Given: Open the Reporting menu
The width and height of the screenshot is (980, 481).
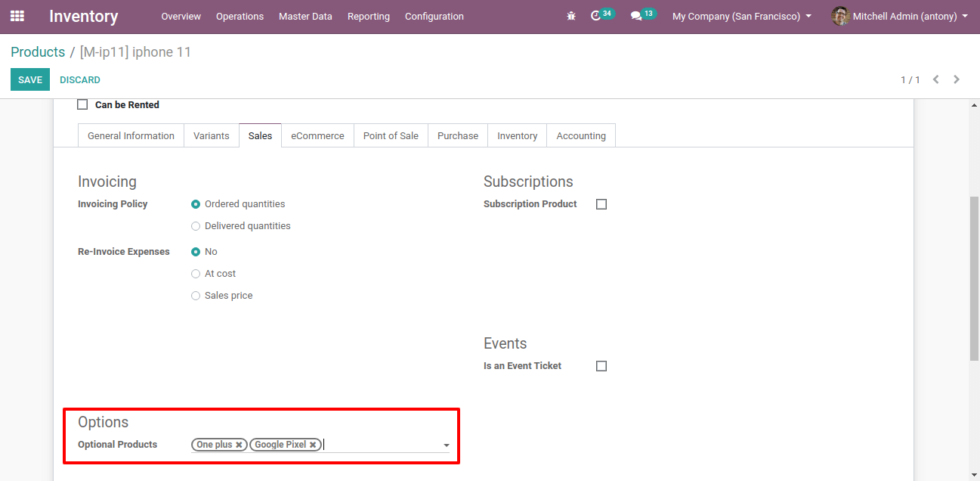Looking at the screenshot, I should pos(369,16).
